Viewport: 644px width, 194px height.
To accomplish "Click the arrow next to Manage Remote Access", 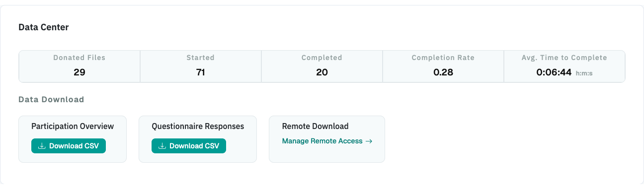I will 369,141.
